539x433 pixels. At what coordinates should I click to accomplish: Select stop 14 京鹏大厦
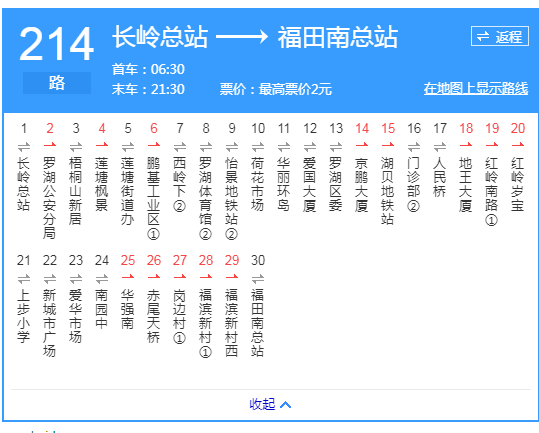point(362,184)
